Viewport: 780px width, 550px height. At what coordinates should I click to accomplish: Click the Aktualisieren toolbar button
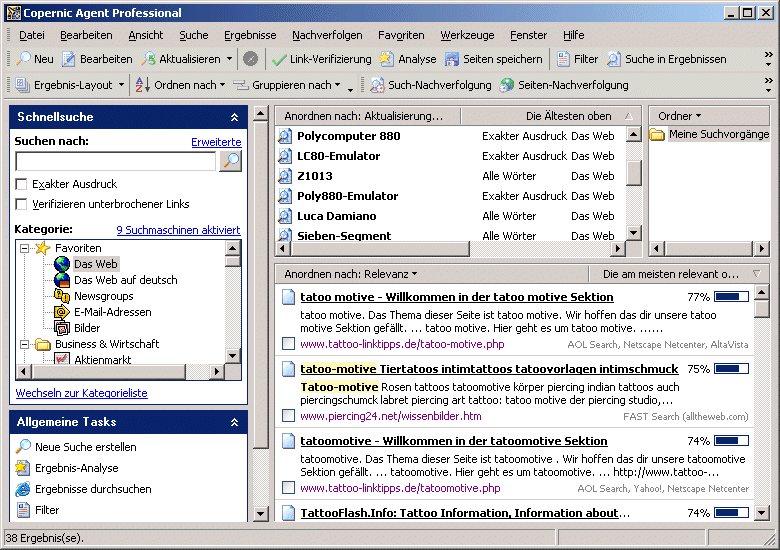181,59
